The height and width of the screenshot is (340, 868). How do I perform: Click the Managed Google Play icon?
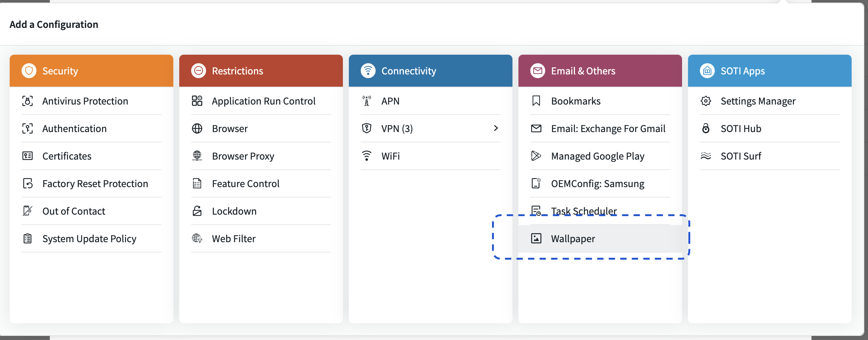pos(536,156)
